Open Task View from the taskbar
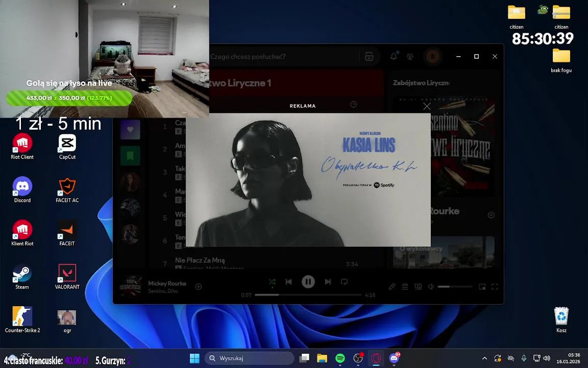The image size is (588, 368). [304, 358]
